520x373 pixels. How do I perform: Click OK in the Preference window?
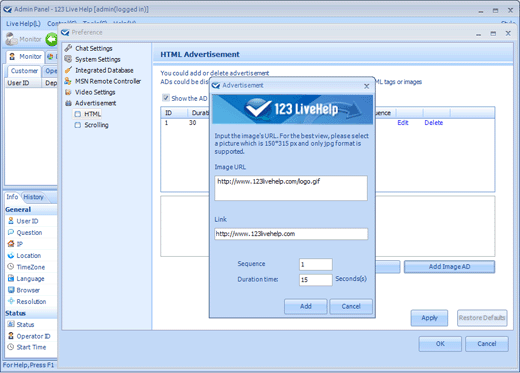(440, 344)
